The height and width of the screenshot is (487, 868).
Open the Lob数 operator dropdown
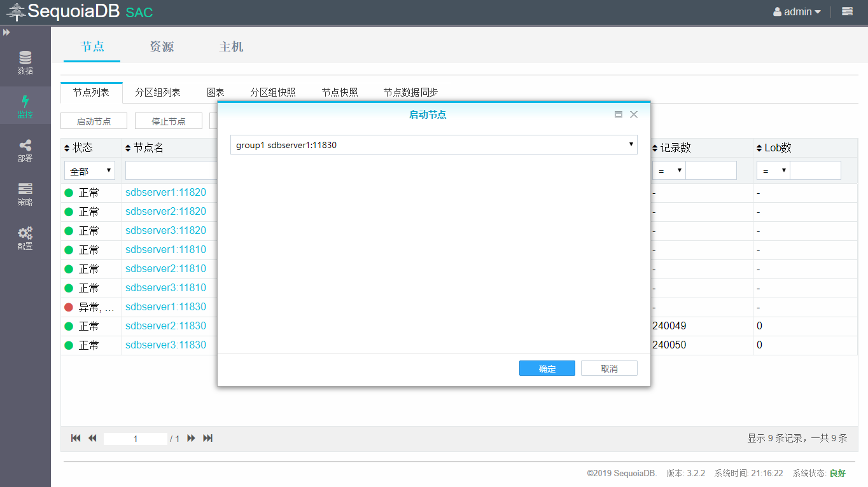click(x=773, y=170)
